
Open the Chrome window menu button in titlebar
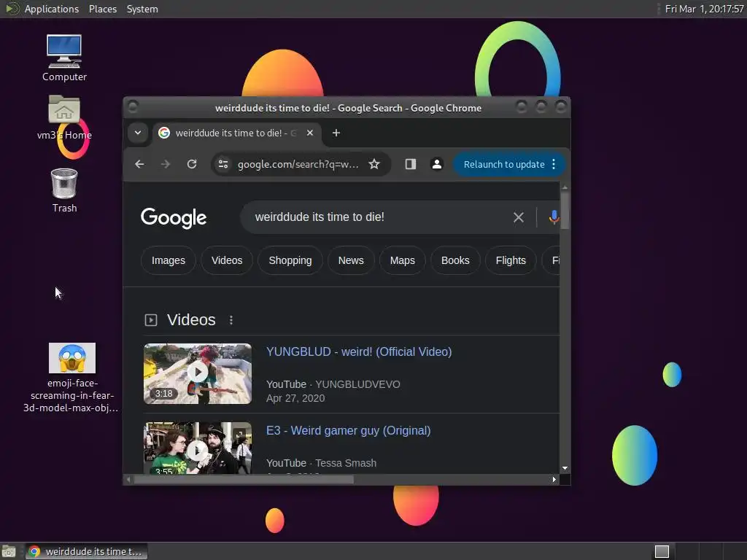[x=133, y=106]
